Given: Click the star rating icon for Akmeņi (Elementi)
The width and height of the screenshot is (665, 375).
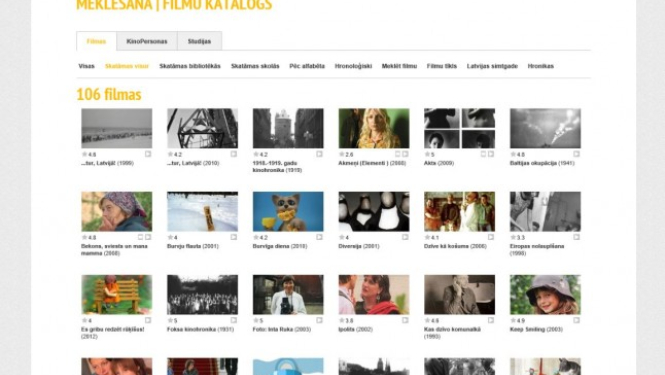Looking at the screenshot, I should (341, 154).
